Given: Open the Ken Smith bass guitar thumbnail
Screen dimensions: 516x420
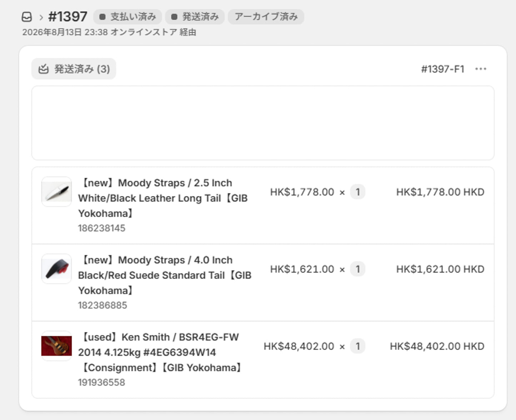Looking at the screenshot, I should tap(56, 346).
